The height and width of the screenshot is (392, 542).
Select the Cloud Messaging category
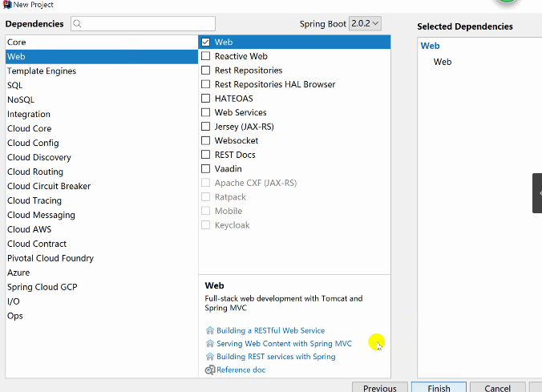point(102,215)
